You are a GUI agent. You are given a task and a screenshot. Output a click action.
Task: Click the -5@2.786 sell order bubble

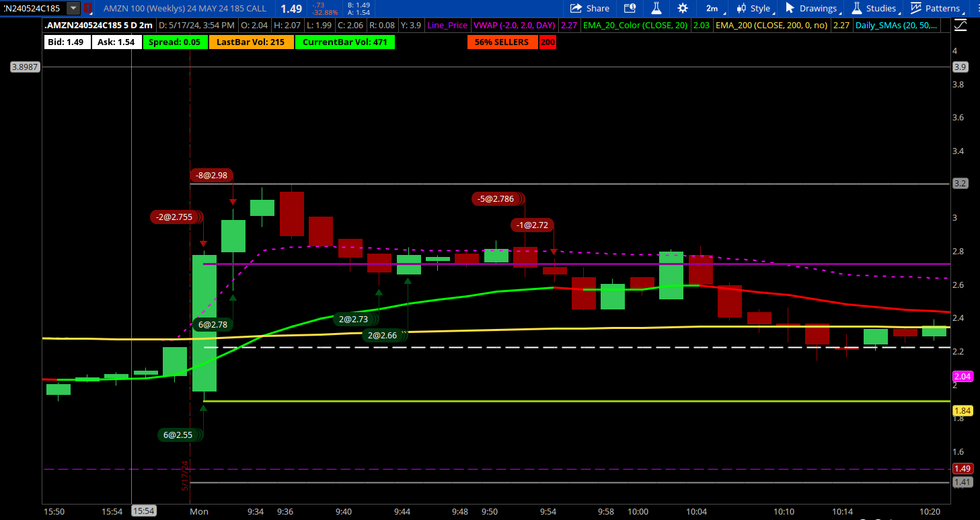pos(498,198)
